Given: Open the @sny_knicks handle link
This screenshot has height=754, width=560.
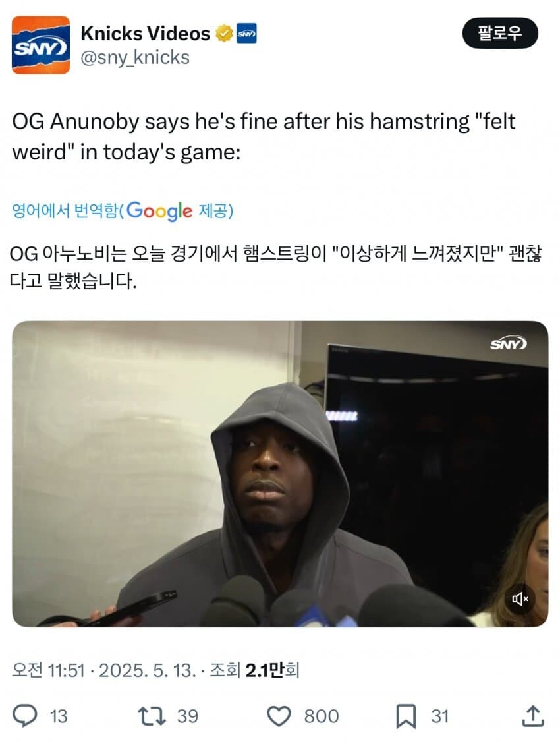Looking at the screenshot, I should tap(135, 58).
